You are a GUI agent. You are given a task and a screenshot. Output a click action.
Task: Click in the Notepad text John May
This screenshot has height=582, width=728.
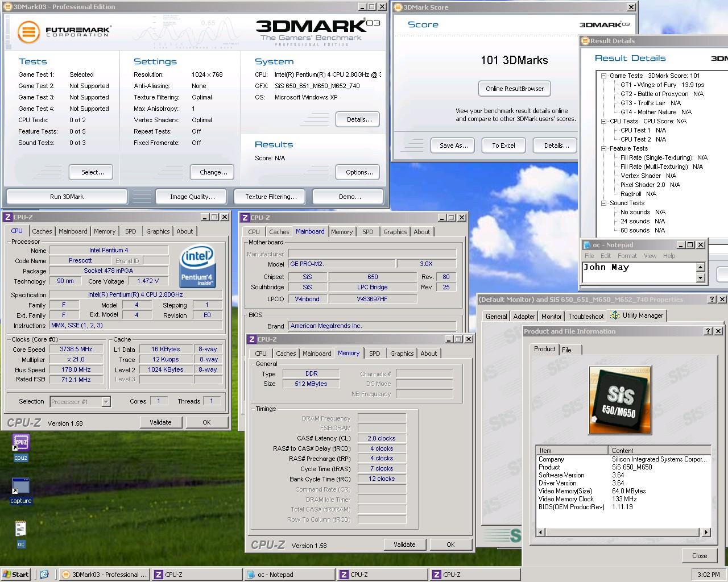606,267
